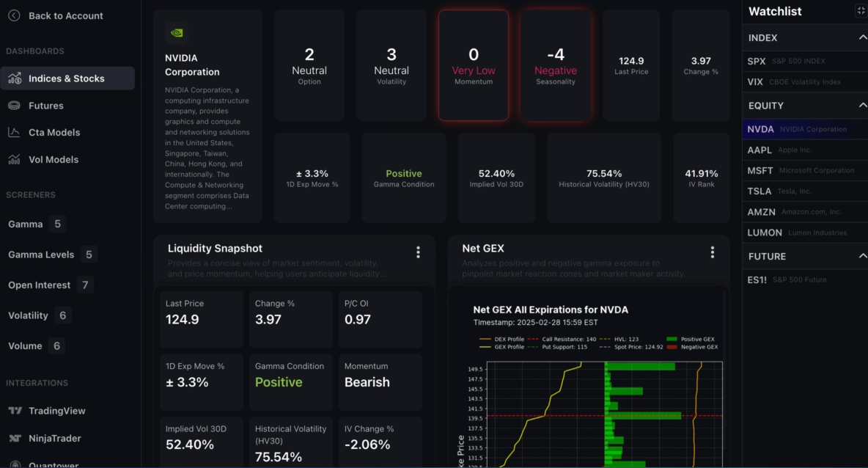Click the TradingView logo icon
The image size is (868, 468).
pos(15,410)
